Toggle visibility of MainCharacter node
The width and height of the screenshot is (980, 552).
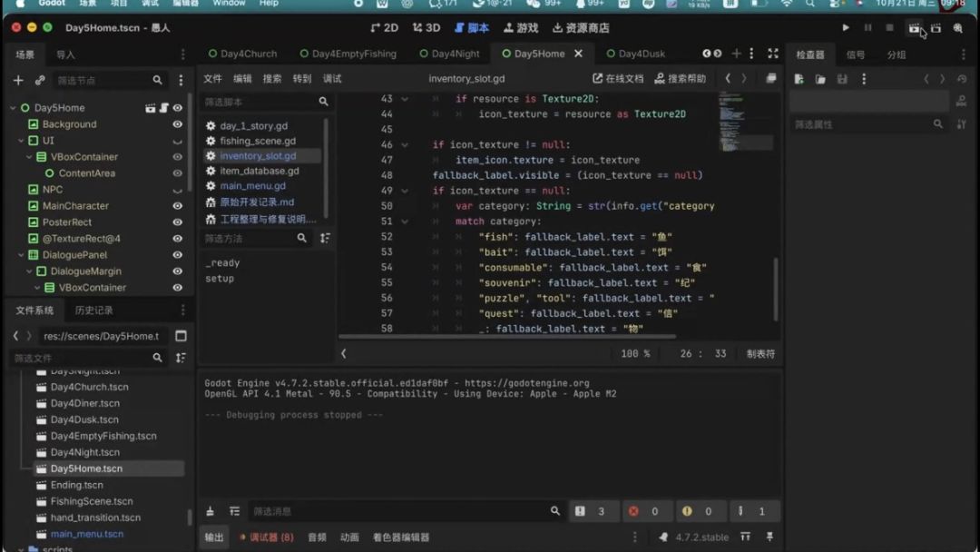coord(178,206)
